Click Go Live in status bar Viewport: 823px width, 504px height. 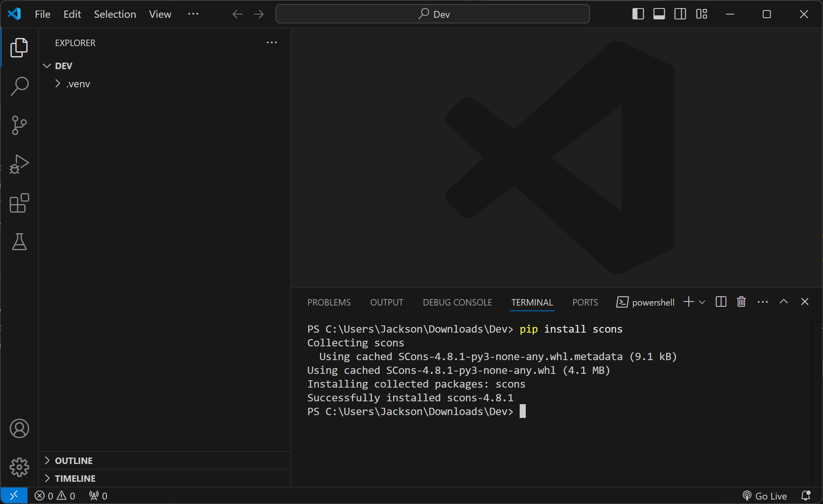point(764,496)
